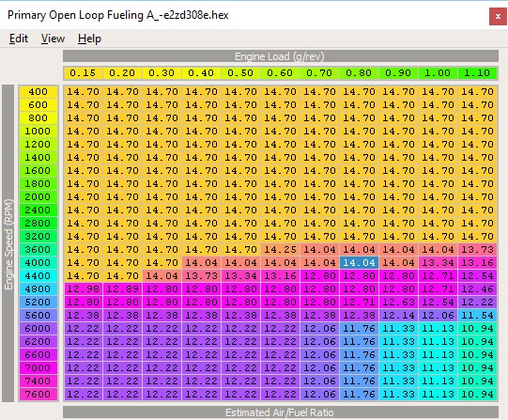Click the 14.25 cell in the 3600 RPM row
The height and width of the screenshot is (420, 508).
pyautogui.click(x=280, y=250)
